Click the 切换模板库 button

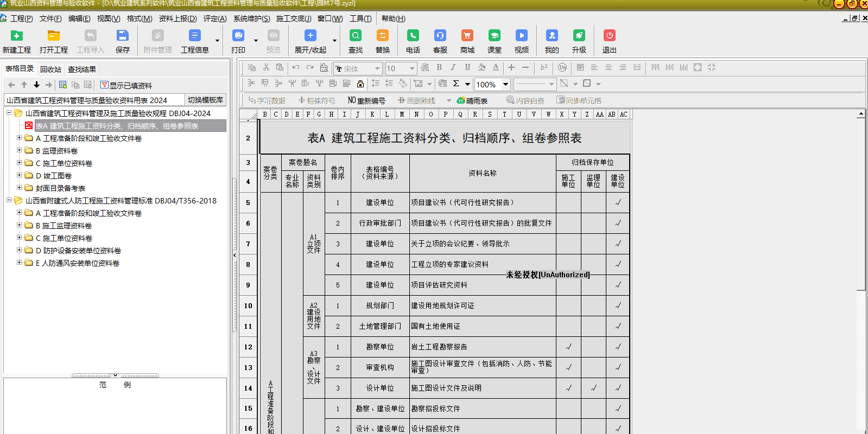click(205, 100)
